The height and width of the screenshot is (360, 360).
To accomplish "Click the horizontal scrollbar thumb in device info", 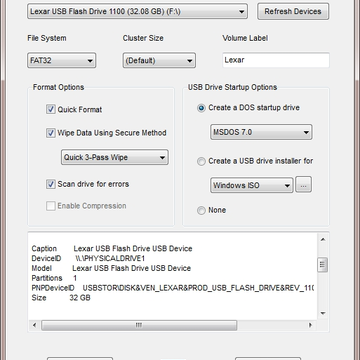I will [139, 325].
